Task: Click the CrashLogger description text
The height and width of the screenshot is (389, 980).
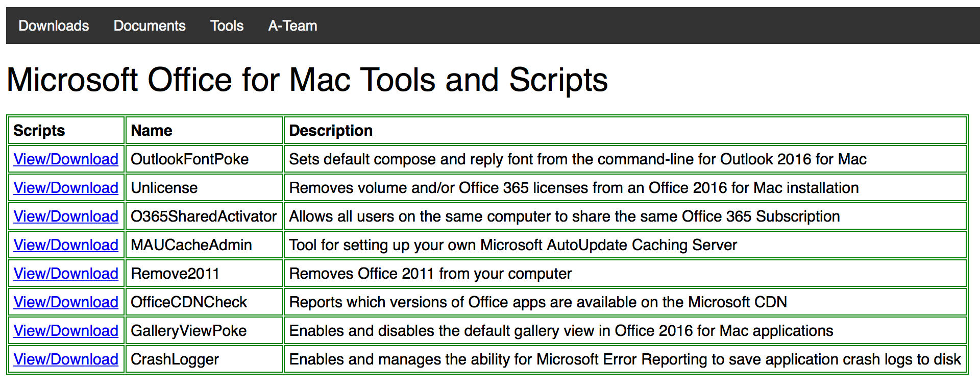Action: click(x=625, y=359)
